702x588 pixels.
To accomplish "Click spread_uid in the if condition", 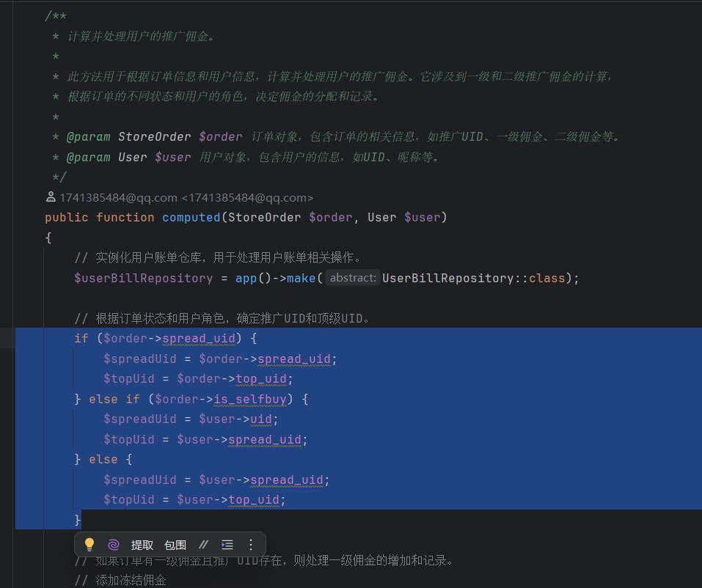I will point(199,338).
